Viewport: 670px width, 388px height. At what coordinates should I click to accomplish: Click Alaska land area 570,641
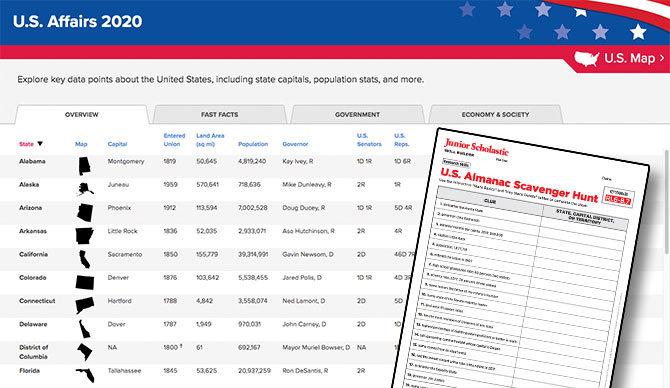point(208,185)
